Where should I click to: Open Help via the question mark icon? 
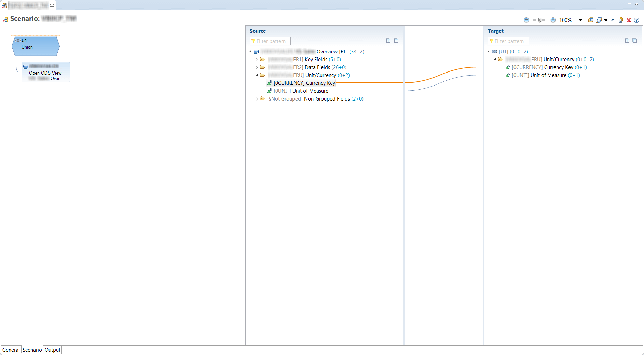click(x=636, y=20)
